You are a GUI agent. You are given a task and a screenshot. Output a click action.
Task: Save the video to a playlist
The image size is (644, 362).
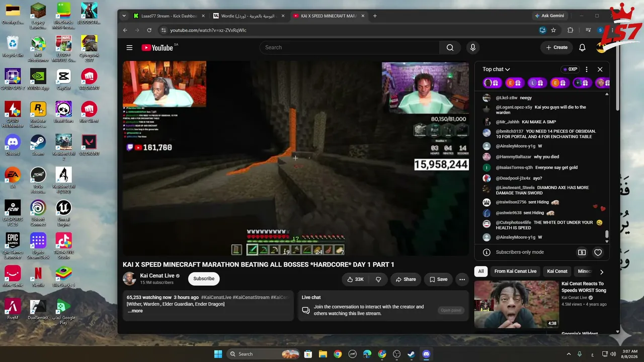438,280
